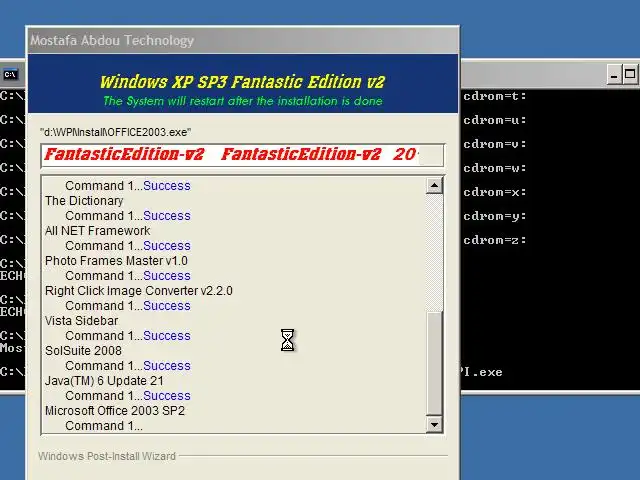Click "Windows XP SP3 Fantastic Edition v2" heading

[242, 82]
